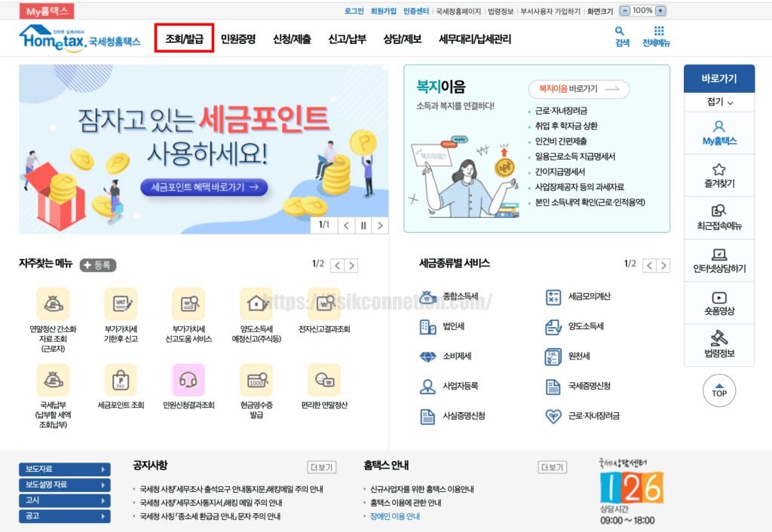Open the 인증센터 link
Image resolution: width=772 pixels, height=532 pixels.
point(416,11)
